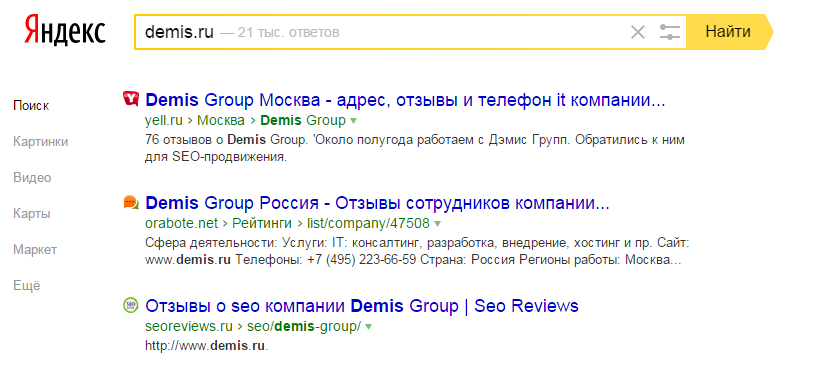Switch to Маркет search tab
The image size is (825, 381).
coord(35,249)
